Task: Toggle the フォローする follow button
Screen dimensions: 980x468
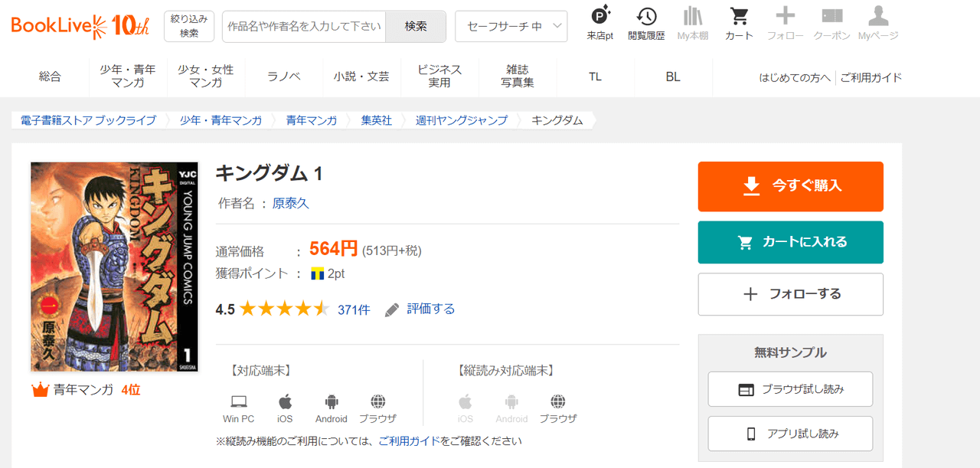Action: pos(790,294)
